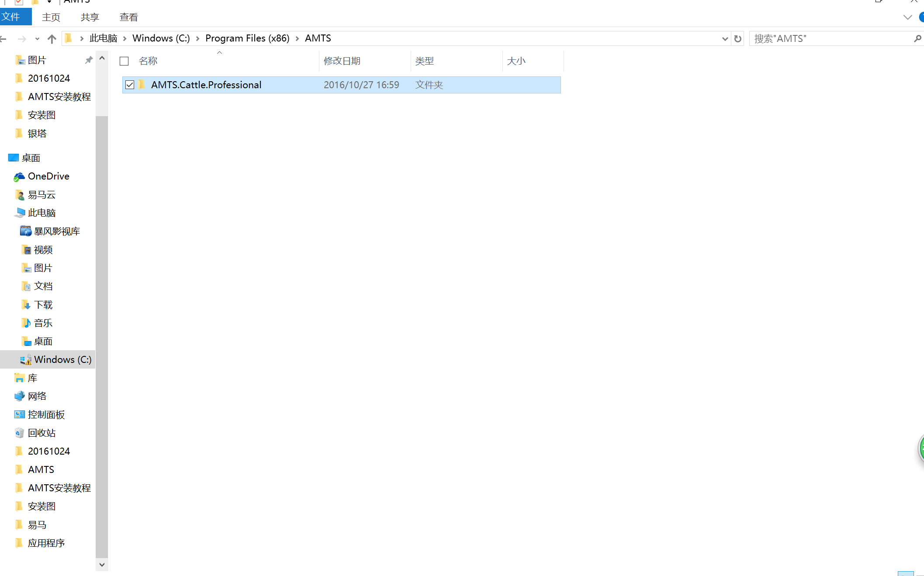
Task: Switch to the 共享 ribbon tab
Action: point(90,17)
